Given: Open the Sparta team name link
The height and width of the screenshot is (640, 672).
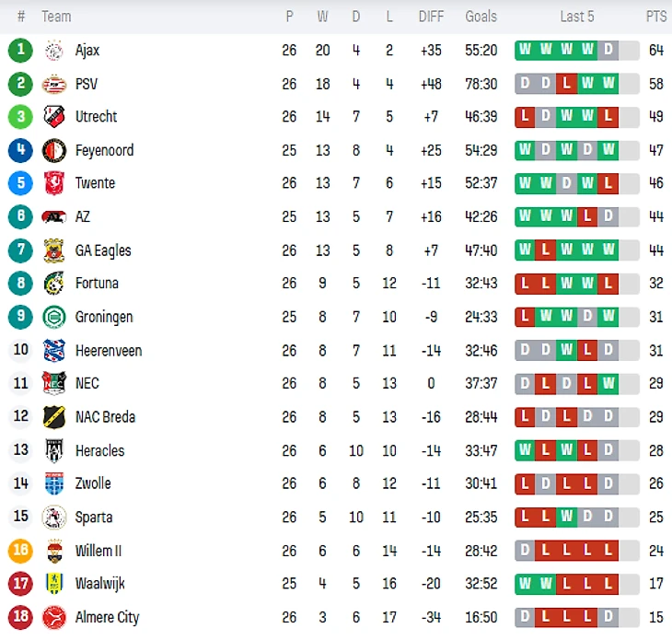Looking at the screenshot, I should coord(94,517).
